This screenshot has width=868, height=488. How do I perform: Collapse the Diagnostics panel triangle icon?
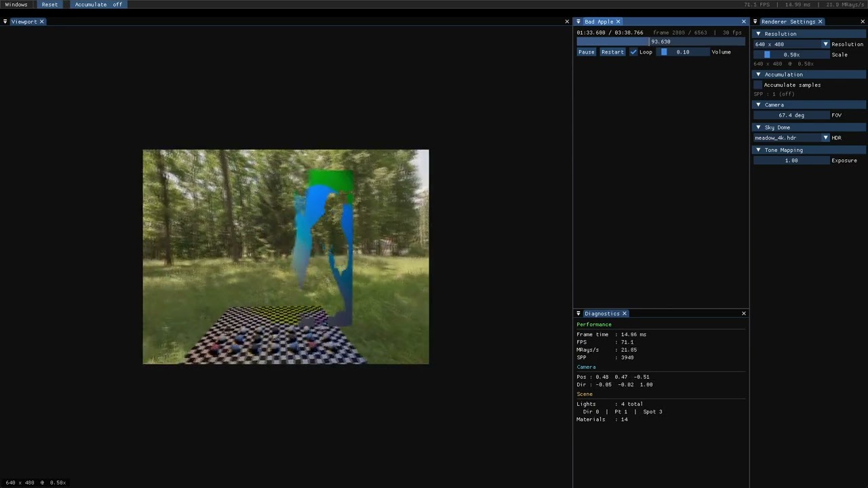(578, 314)
